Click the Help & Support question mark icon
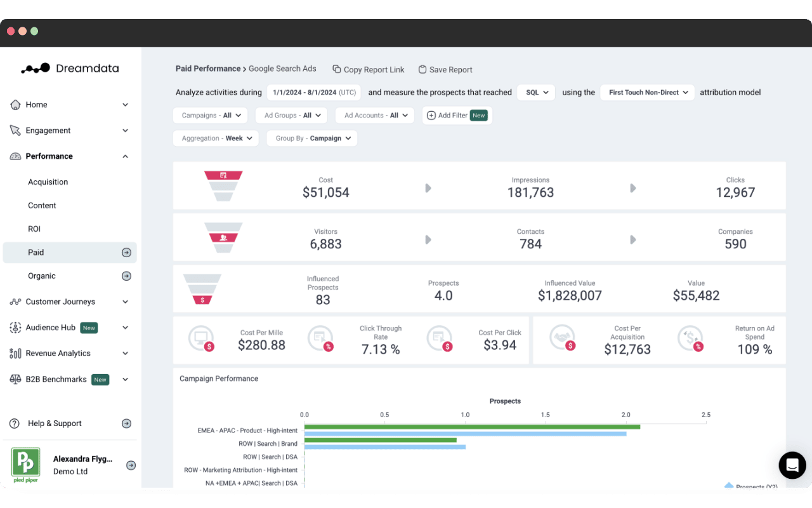This screenshot has height=508, width=812. pyautogui.click(x=16, y=423)
